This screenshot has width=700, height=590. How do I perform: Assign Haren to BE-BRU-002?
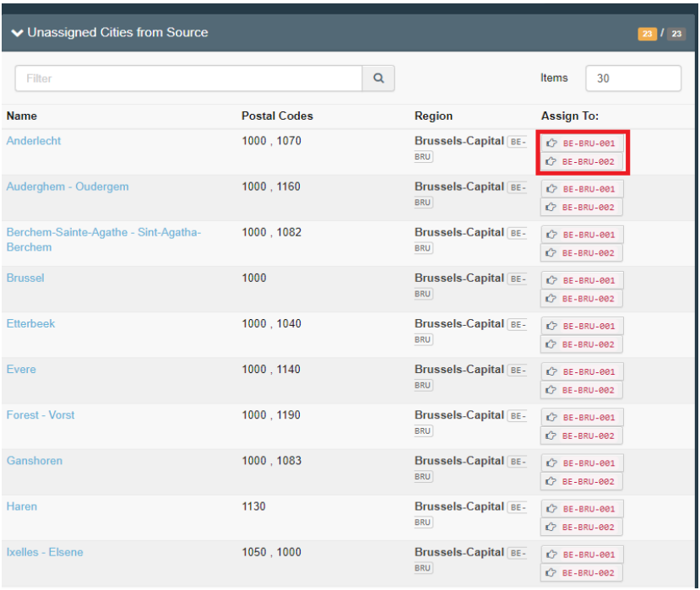pos(581,527)
